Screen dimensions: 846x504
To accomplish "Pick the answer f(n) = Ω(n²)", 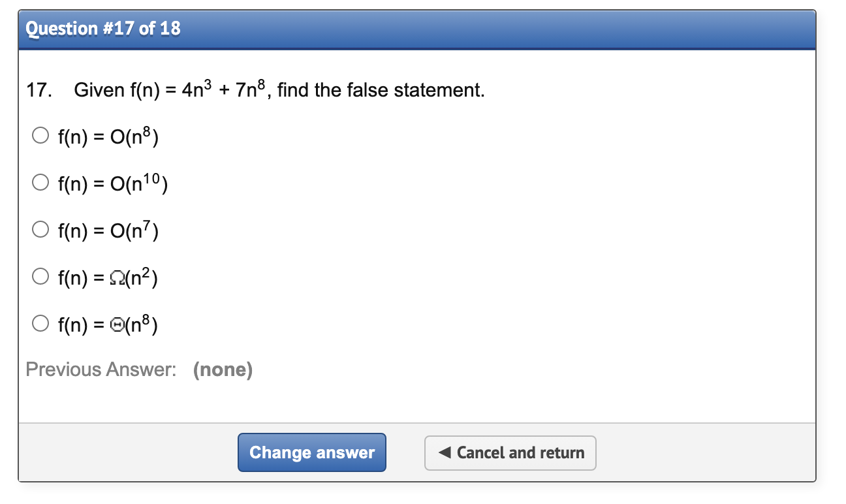I will point(40,276).
